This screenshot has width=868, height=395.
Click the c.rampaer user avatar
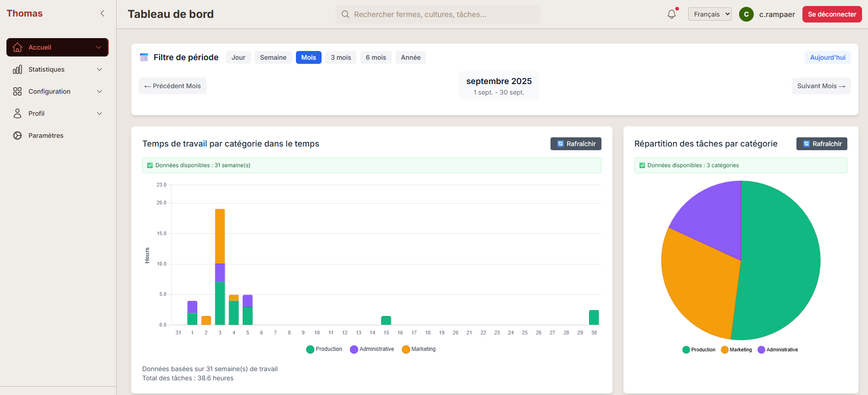pos(746,14)
